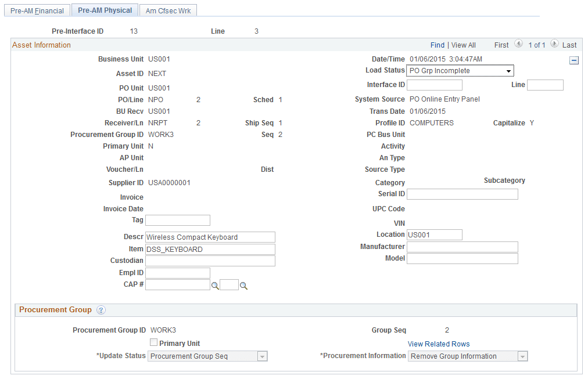Viewport: 588px width, 379px height.
Task: Click into the Model field
Action: tap(462, 258)
